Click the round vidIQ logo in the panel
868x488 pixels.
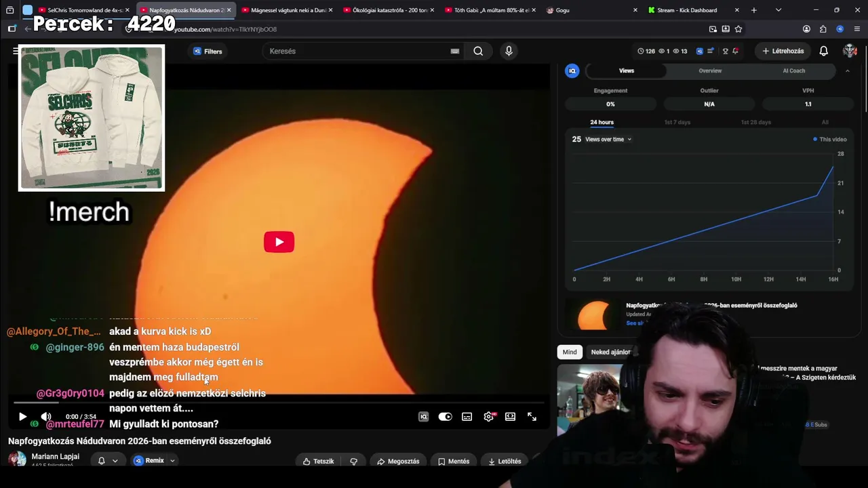(x=572, y=70)
